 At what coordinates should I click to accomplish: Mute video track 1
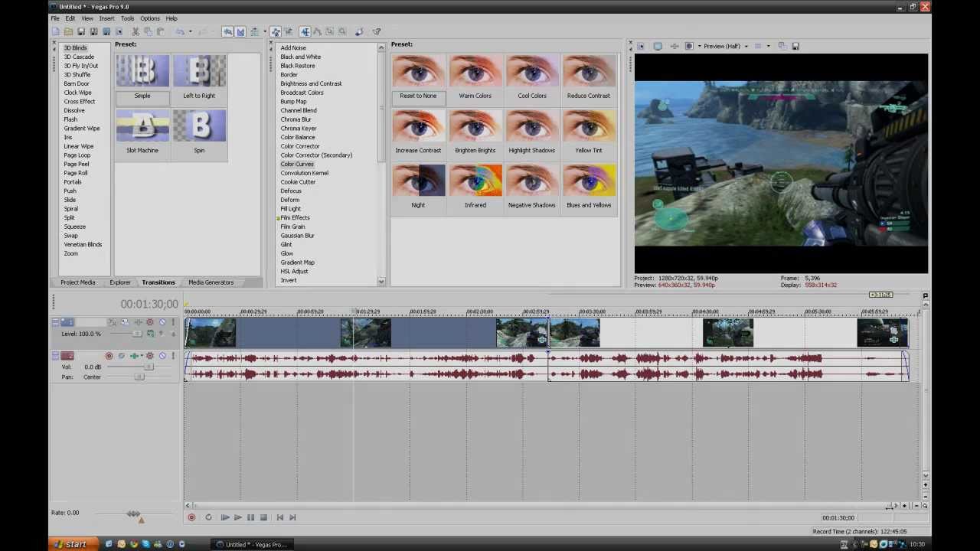click(x=162, y=322)
